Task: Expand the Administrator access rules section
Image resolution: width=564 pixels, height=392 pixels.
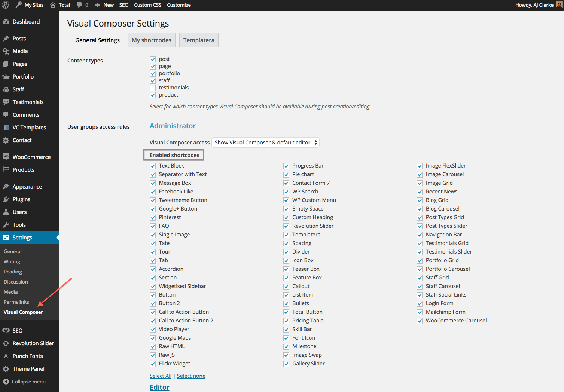Action: click(173, 126)
